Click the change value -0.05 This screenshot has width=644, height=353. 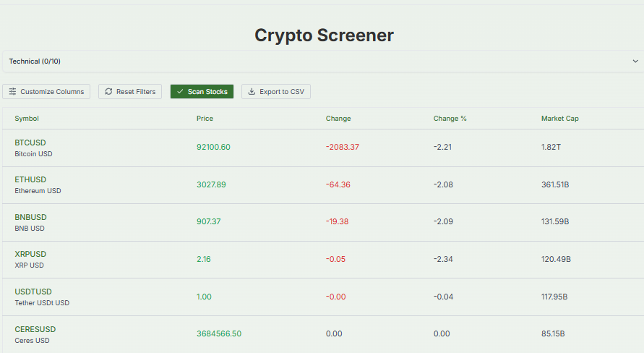[335, 259]
